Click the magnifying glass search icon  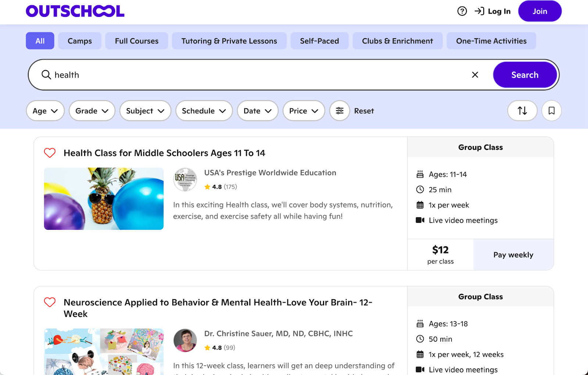tap(46, 75)
